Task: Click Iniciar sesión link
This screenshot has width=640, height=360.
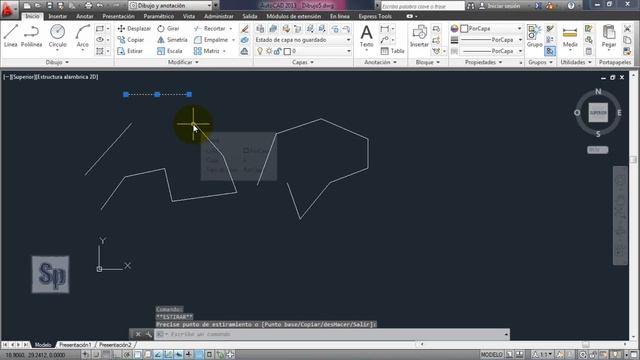Action: tap(504, 6)
